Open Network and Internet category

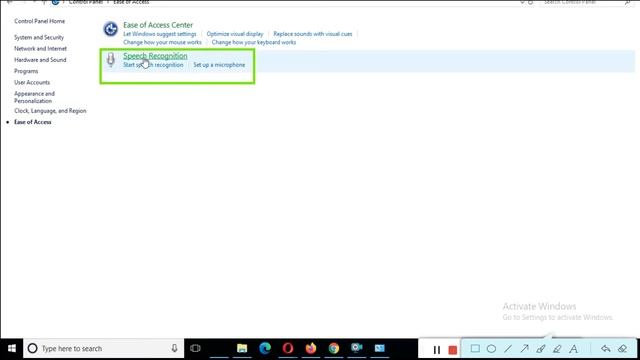(40, 49)
